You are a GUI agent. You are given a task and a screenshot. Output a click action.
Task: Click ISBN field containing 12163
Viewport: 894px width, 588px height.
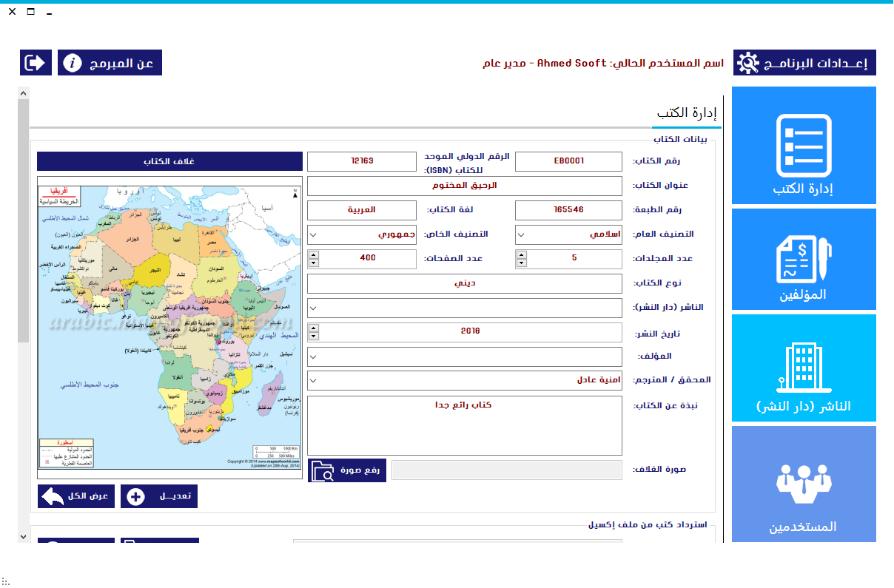pos(362,161)
